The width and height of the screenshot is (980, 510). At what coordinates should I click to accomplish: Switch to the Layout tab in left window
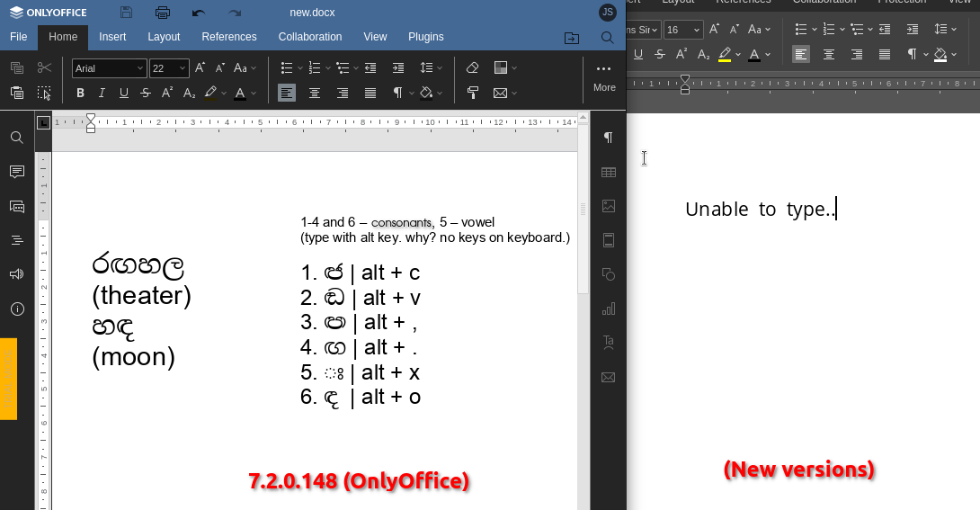pos(164,37)
